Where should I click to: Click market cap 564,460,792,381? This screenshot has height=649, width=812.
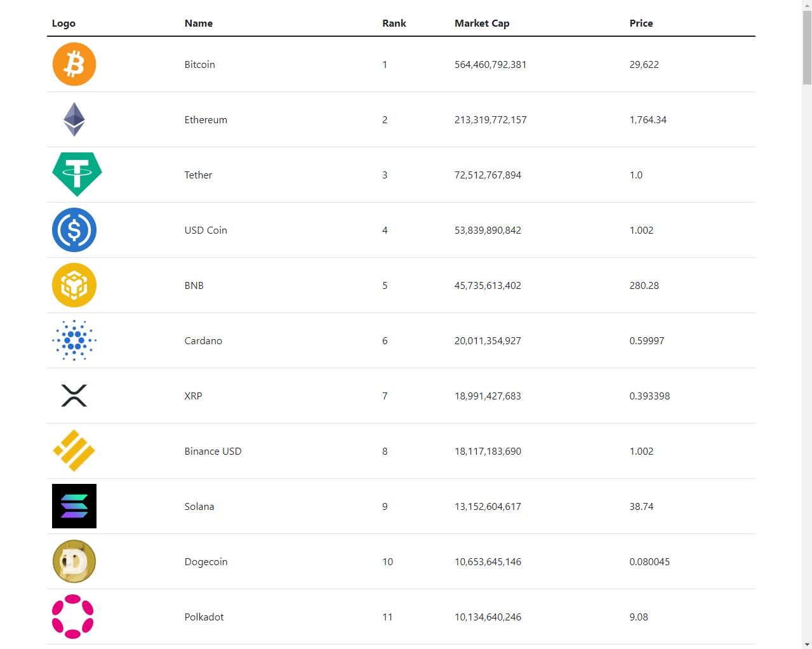pos(491,65)
